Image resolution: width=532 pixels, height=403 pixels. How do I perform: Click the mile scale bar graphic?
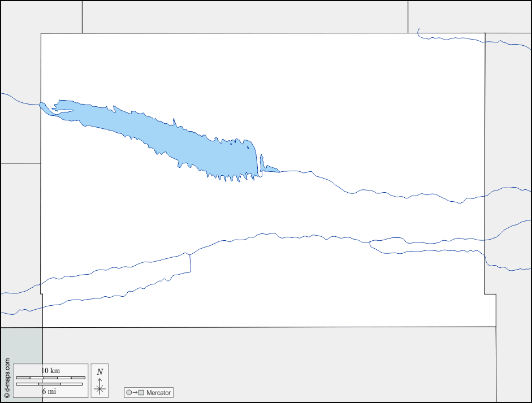click(x=49, y=384)
